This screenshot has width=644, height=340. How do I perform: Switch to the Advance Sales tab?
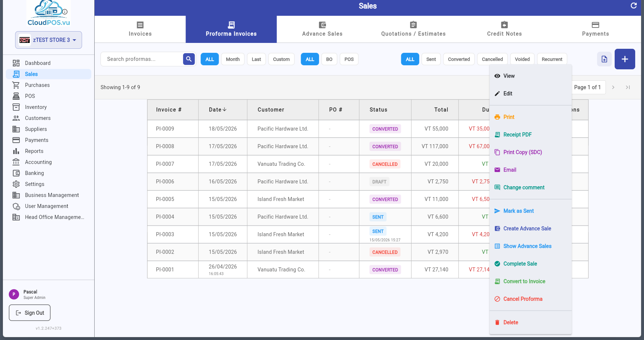[322, 29]
